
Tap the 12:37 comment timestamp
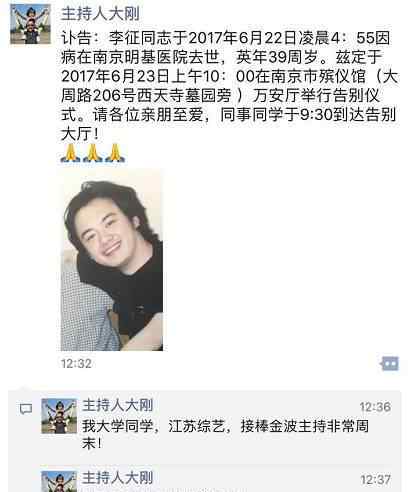(375, 480)
